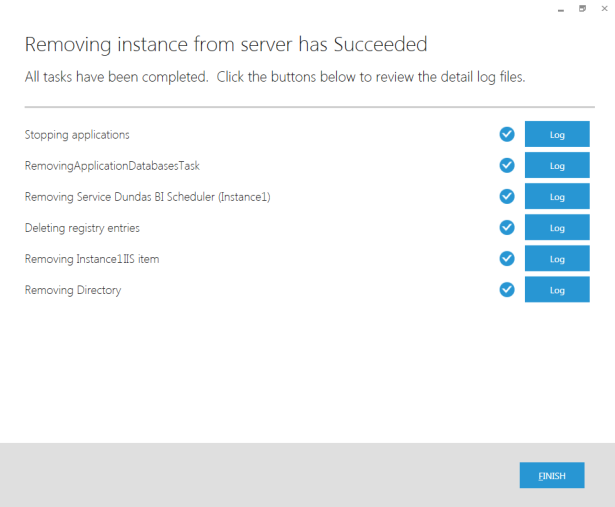The image size is (615, 507).
Task: View Log for RemovingApplicationDatabasesTask
Action: coord(557,165)
